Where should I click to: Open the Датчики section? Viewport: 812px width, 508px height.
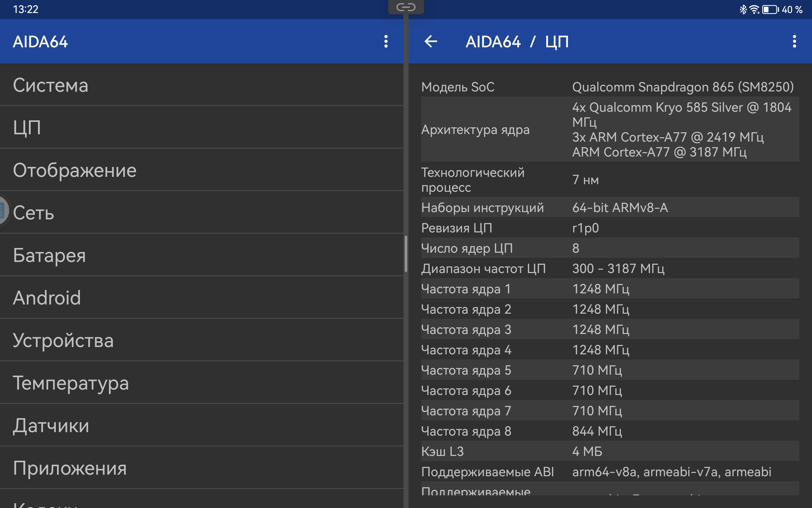202,425
